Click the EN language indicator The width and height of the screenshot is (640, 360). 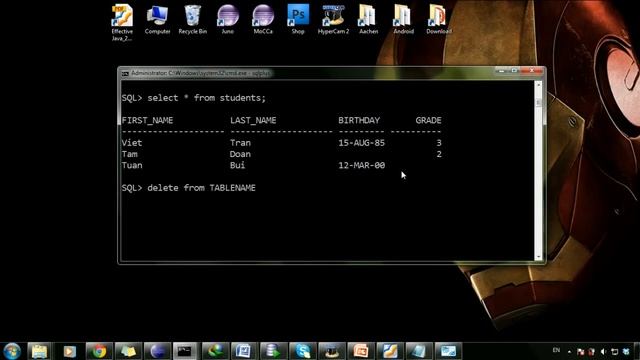tap(556, 351)
